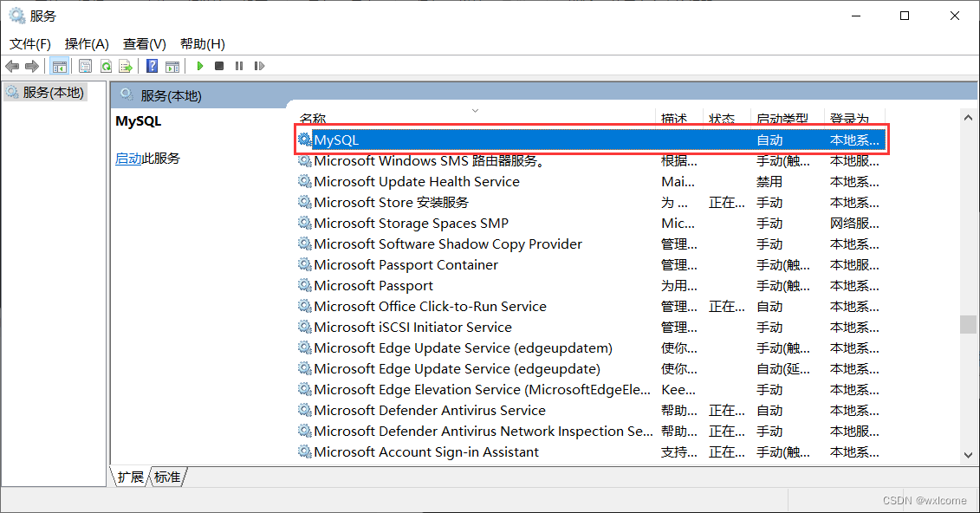
Task: Open the 操作(A) menu
Action: [87, 43]
